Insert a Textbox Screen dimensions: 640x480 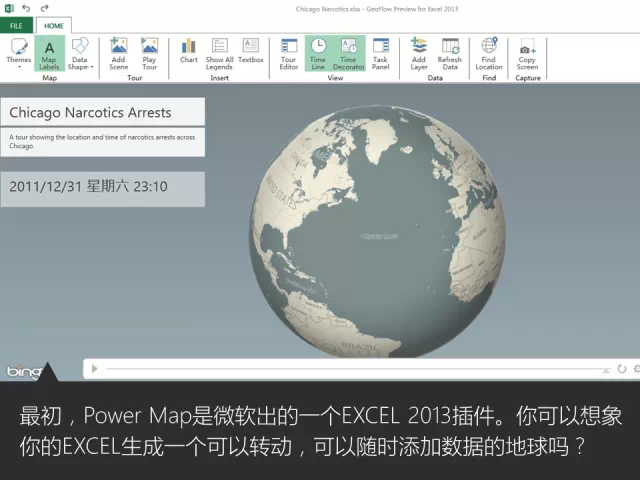251,52
